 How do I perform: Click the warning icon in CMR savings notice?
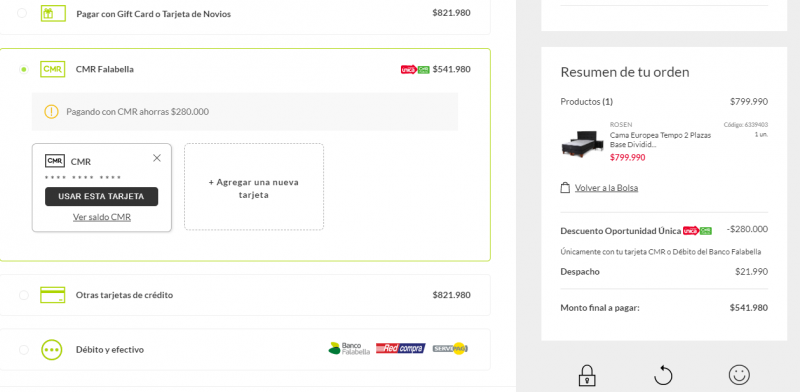tap(52, 111)
